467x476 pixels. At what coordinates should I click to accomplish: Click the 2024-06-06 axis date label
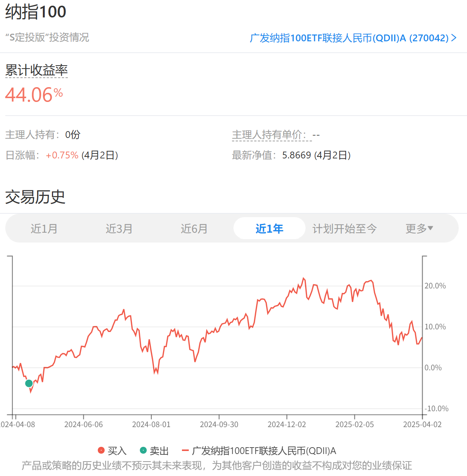83,424
